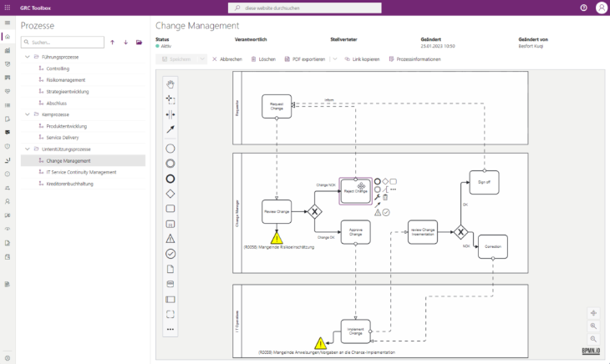Click the R0058 risk warning symbol
This screenshot has width=610, height=364.
click(x=277, y=238)
